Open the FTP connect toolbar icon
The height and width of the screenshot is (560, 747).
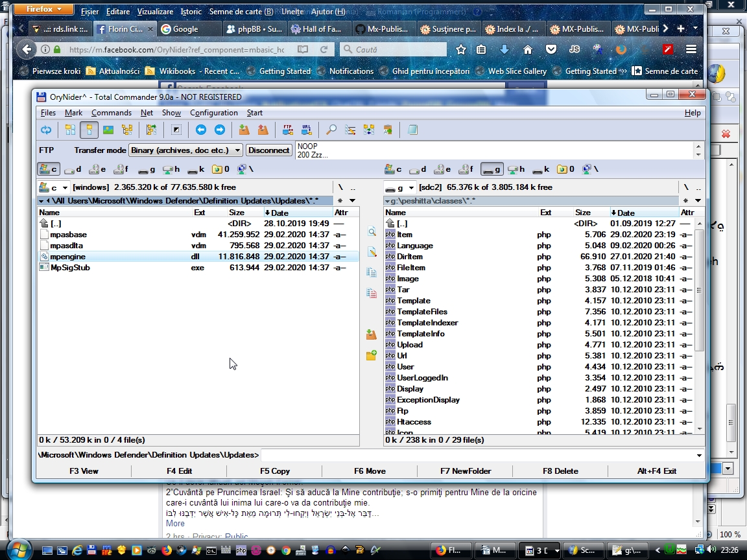(287, 130)
